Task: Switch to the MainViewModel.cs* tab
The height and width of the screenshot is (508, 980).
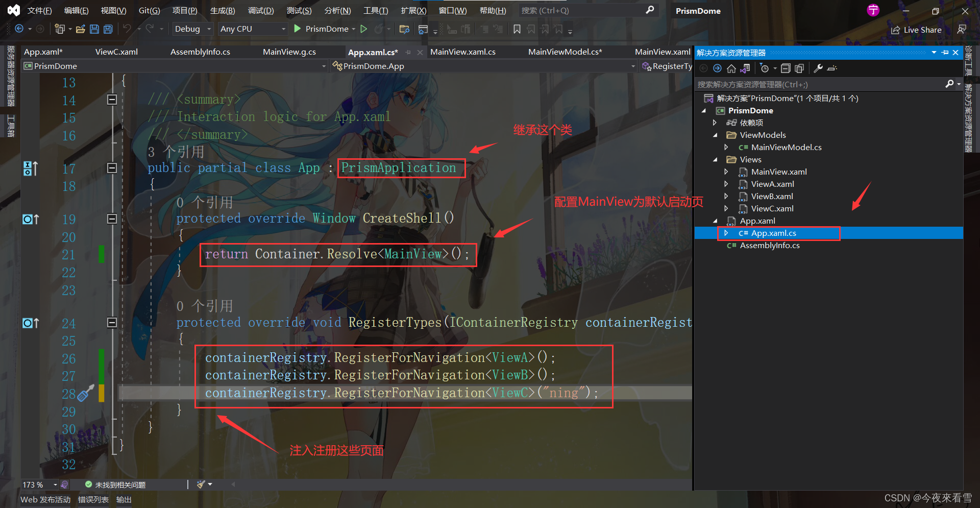Action: (565, 52)
